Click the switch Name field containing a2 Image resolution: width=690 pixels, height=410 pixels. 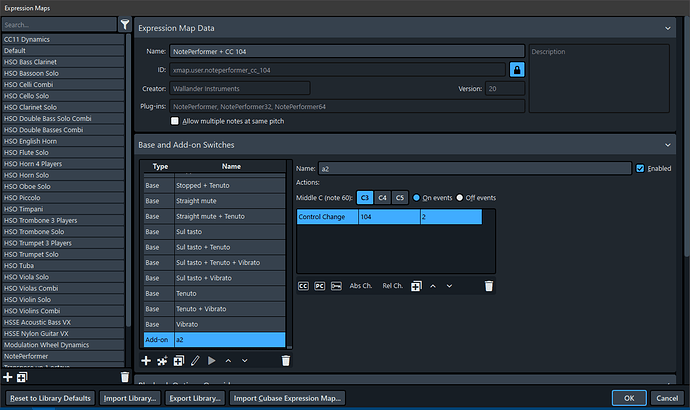click(x=475, y=168)
